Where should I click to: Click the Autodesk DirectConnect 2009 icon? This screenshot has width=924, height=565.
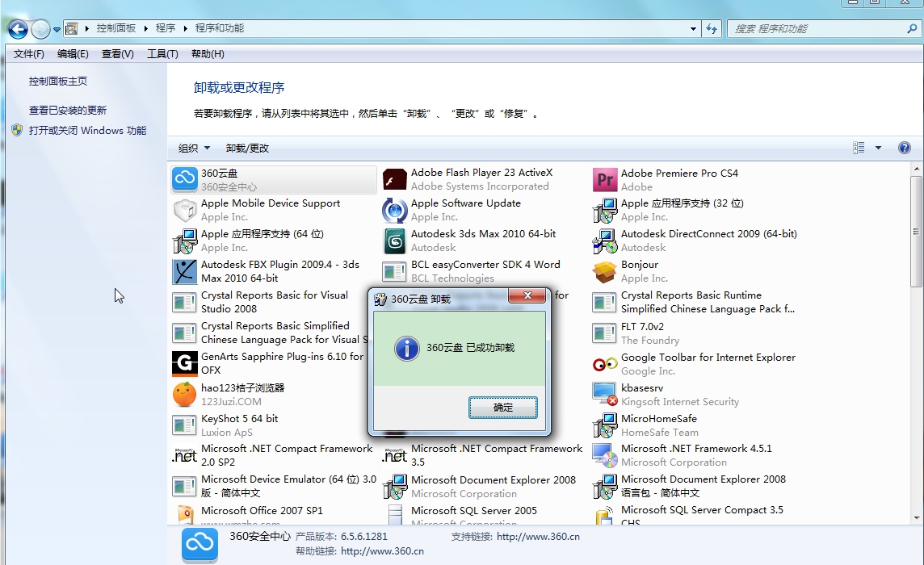604,241
